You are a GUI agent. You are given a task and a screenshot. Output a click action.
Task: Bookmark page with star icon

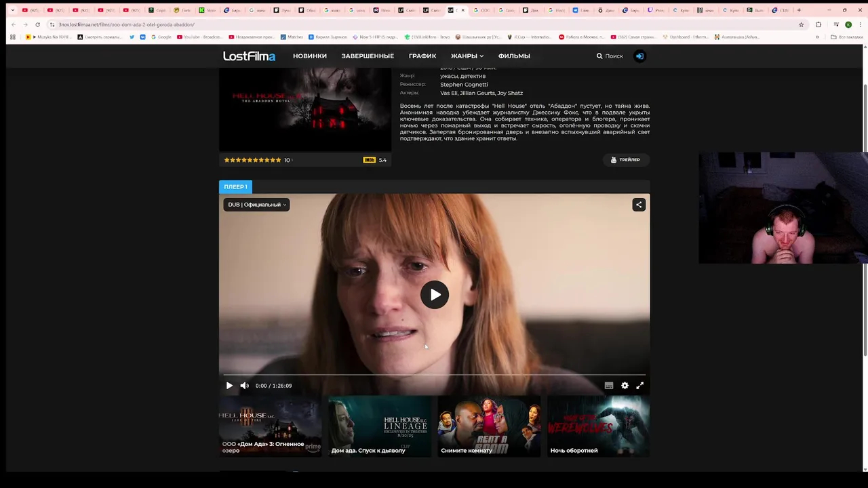coord(801,24)
